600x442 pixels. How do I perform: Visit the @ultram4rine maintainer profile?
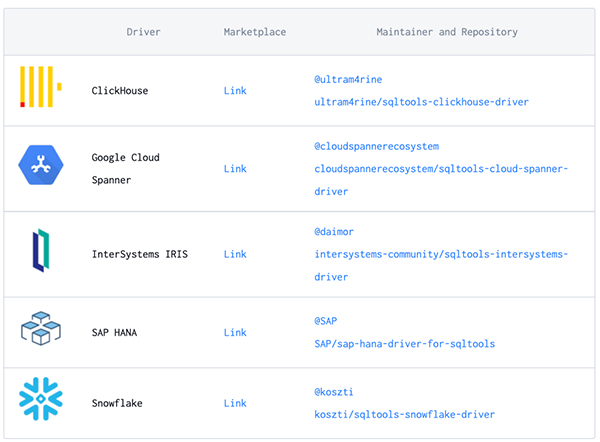(348, 79)
